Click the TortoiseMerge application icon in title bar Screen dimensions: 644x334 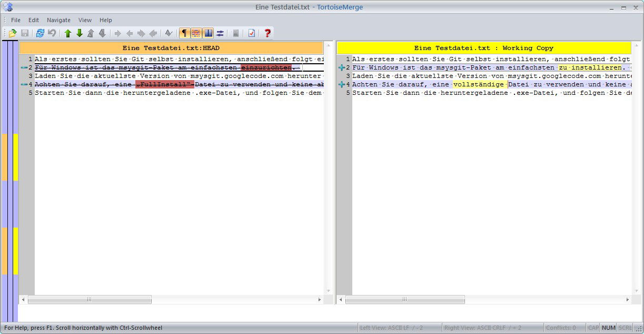click(8, 7)
